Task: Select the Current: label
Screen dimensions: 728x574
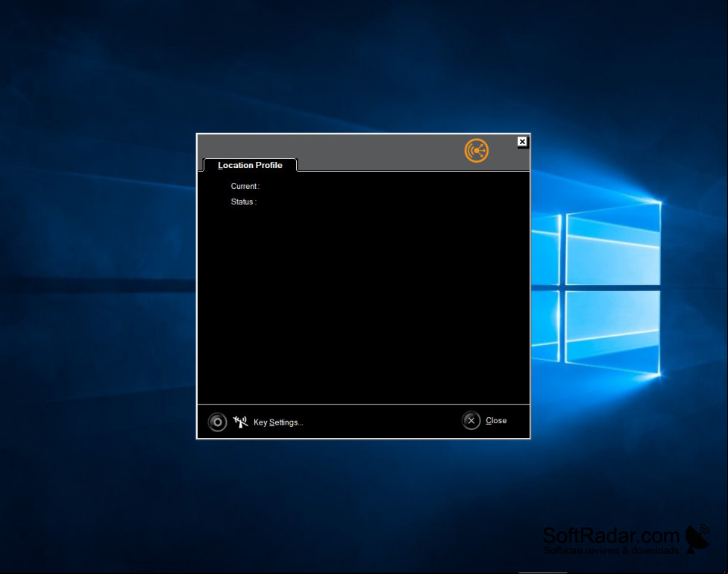Action: [x=245, y=186]
